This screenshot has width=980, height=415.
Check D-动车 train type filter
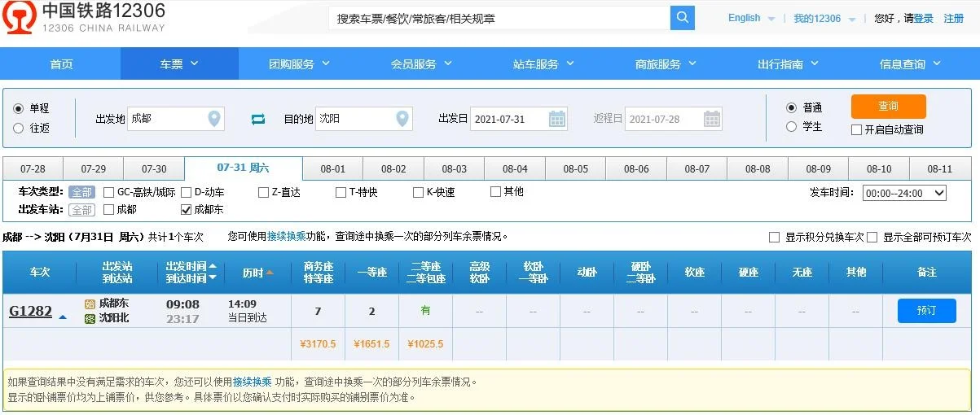tap(187, 193)
